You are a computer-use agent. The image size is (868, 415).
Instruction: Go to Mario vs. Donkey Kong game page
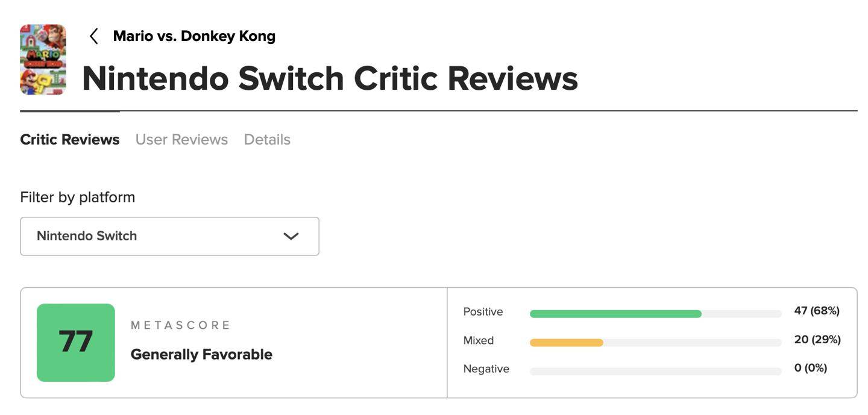(x=194, y=36)
